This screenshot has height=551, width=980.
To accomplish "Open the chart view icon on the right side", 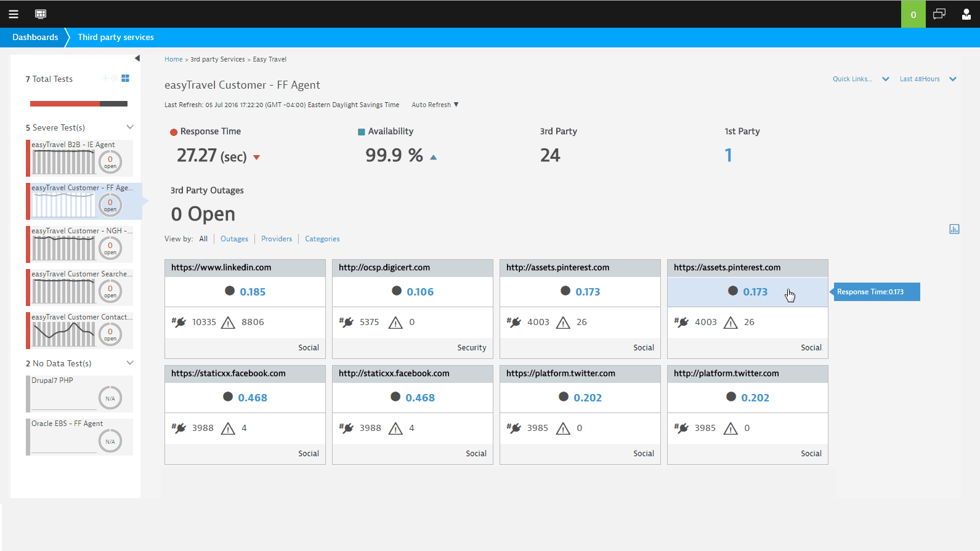I will [954, 229].
